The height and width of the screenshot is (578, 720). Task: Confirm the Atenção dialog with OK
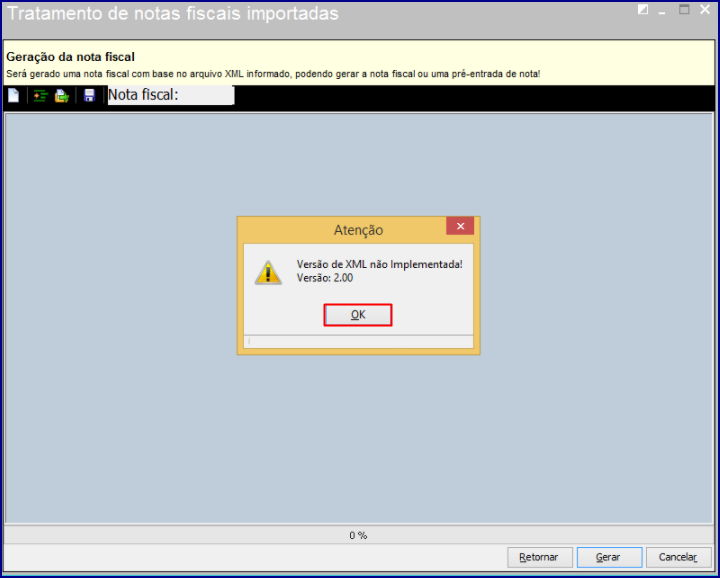coord(358,315)
